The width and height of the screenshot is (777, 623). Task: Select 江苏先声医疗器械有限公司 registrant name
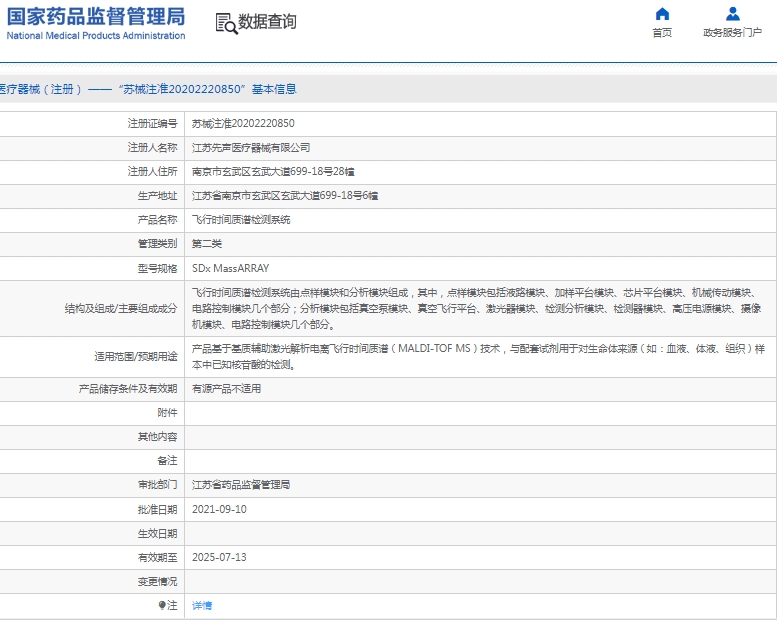click(251, 148)
